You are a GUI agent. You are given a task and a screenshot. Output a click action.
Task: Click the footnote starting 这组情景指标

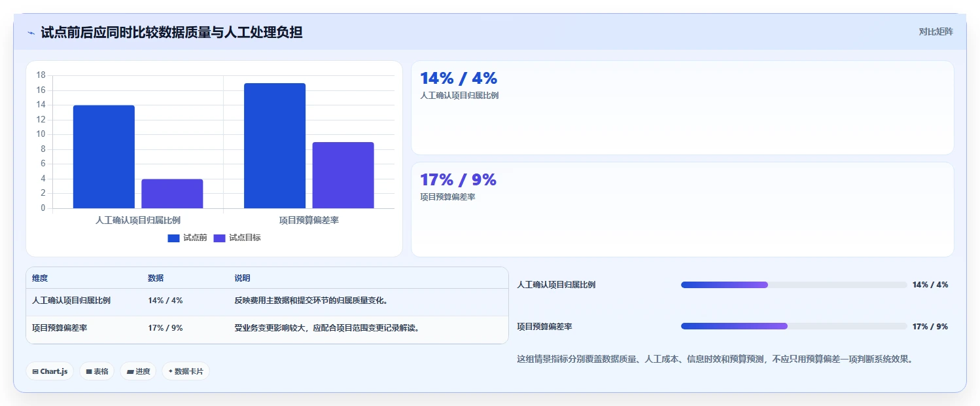point(714,359)
